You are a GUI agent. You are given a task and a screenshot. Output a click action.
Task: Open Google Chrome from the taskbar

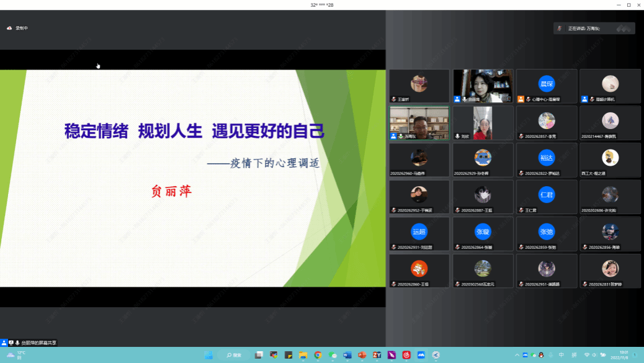click(318, 355)
